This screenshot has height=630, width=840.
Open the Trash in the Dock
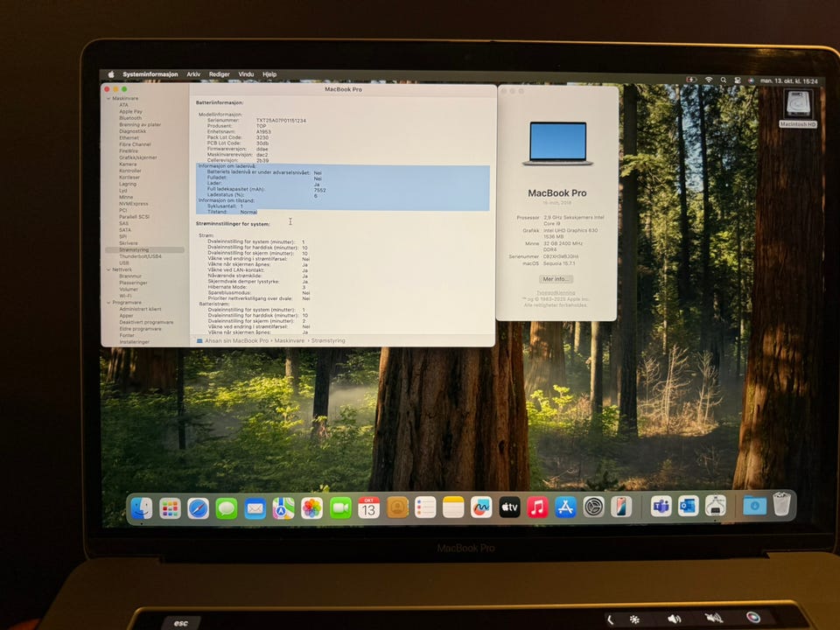[781, 505]
